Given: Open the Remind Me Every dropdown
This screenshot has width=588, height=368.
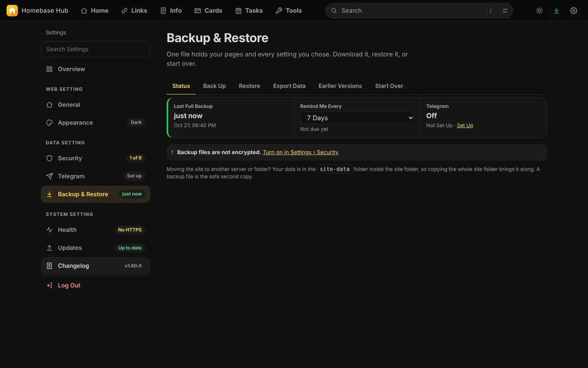Looking at the screenshot, I should 357,118.
